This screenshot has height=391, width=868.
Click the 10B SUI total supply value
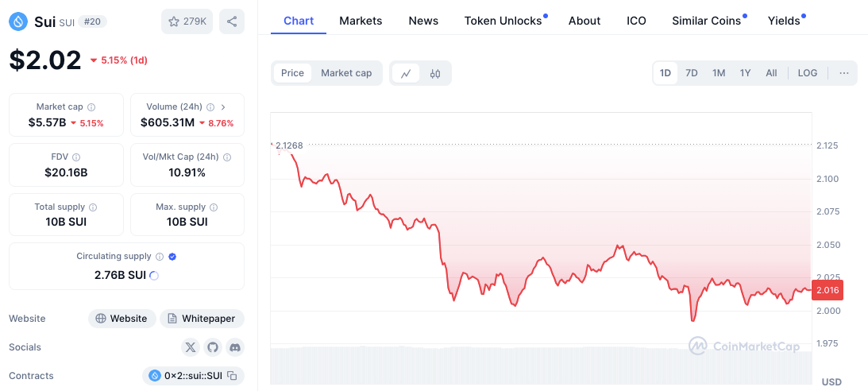[66, 222]
